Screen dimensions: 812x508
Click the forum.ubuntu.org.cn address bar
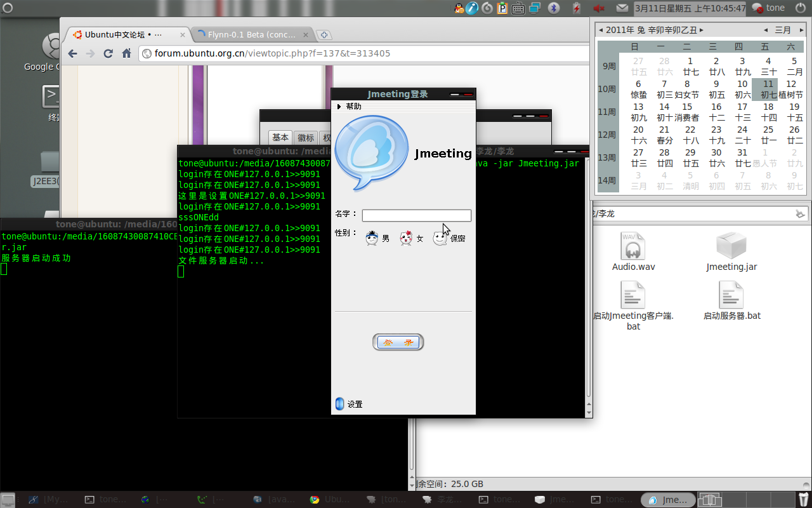tap(365, 53)
